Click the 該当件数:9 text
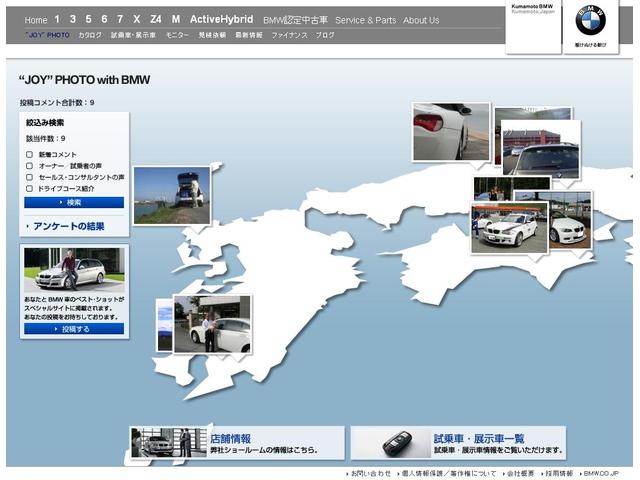640x480 pixels. pyautogui.click(x=46, y=138)
